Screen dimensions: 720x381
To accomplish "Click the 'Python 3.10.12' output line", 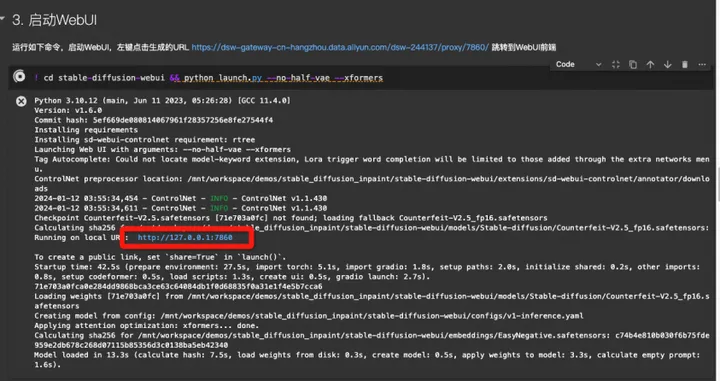I will coord(162,101).
